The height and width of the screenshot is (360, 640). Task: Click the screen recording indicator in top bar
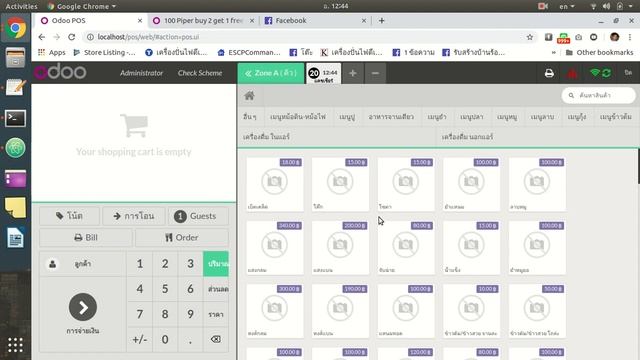pos(543,6)
